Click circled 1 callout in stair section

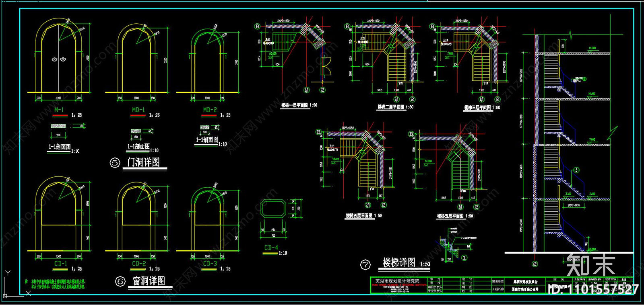(x=576, y=170)
